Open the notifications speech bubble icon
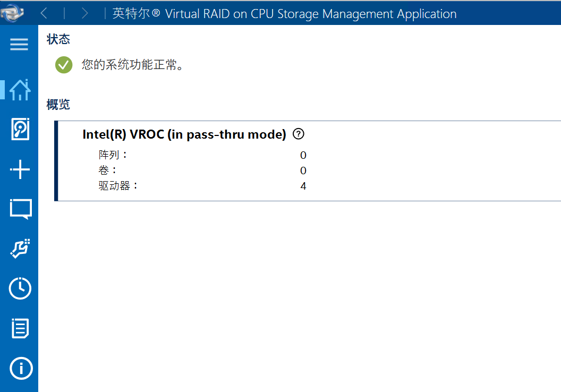 (21, 209)
